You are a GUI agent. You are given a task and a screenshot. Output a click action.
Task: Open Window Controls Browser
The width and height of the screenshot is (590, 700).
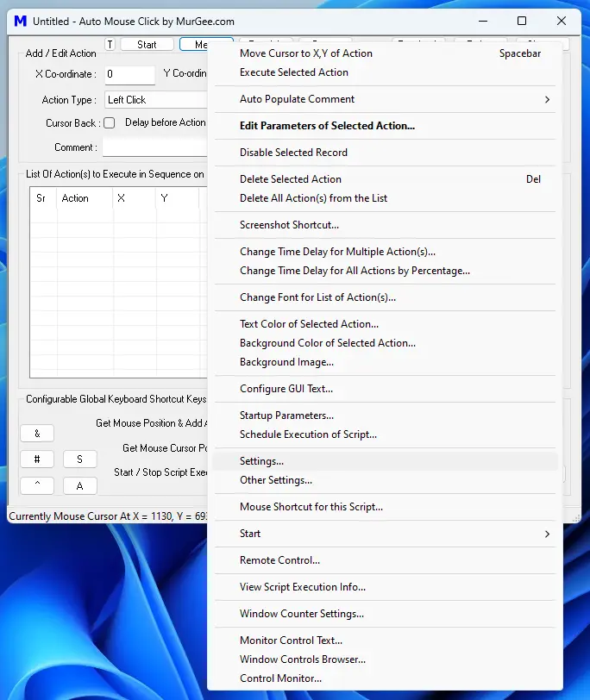tap(385, 659)
